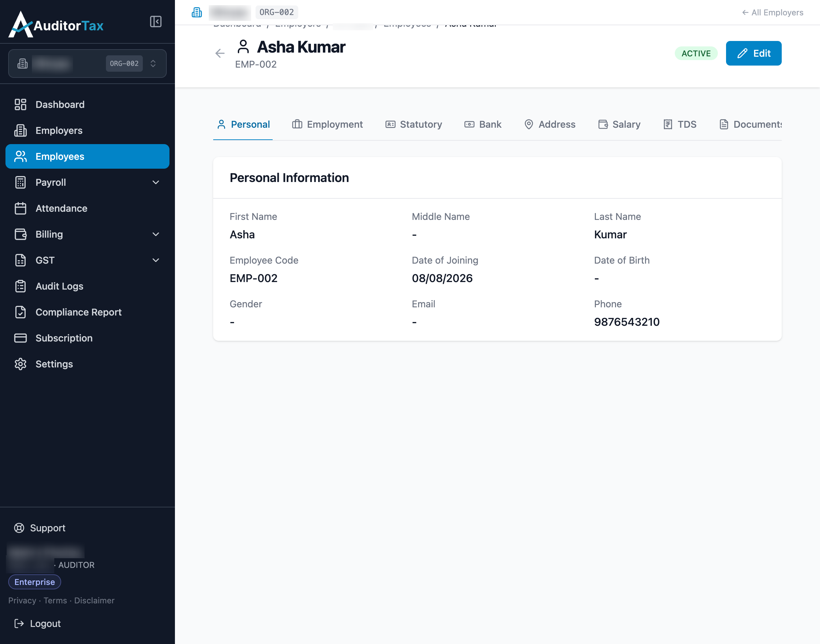Click the ORG-002 tag in top bar
820x644 pixels.
pos(276,12)
